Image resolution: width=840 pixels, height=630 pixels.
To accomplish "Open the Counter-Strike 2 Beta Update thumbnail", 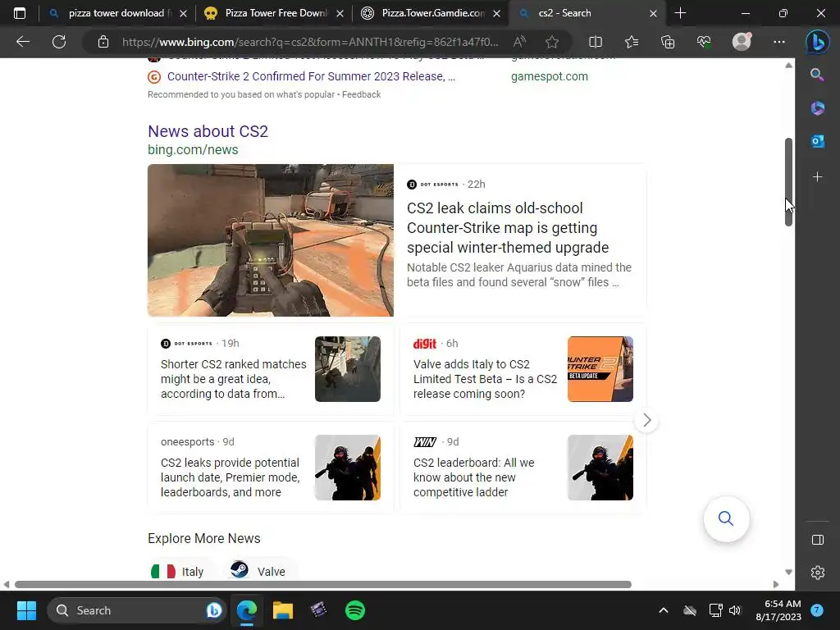I will pyautogui.click(x=600, y=369).
